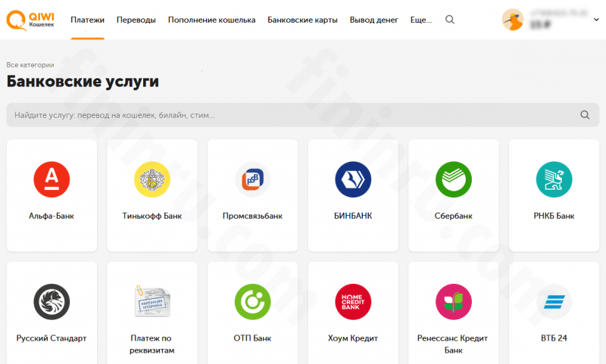Click the РНКБ Банк label
The height and width of the screenshot is (364, 606).
554,216
